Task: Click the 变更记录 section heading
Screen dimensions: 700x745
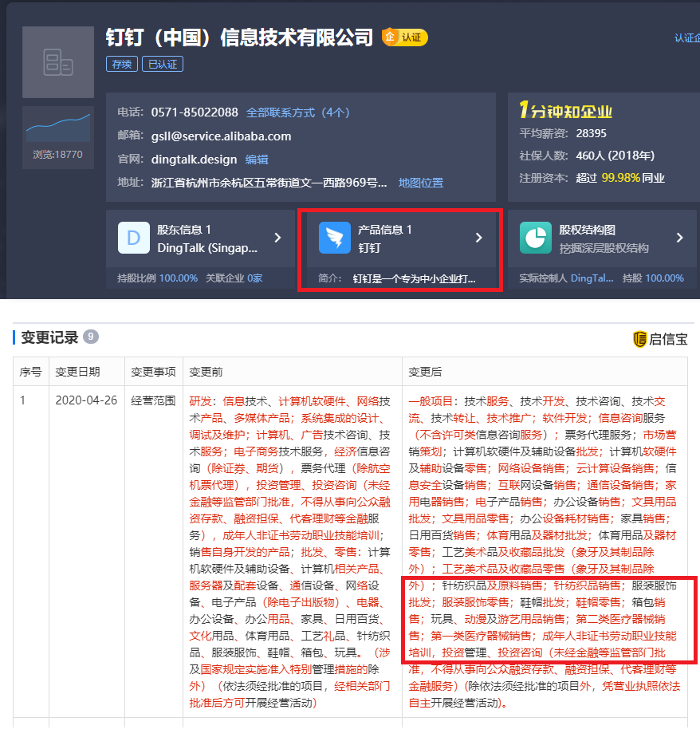Action: (49, 337)
